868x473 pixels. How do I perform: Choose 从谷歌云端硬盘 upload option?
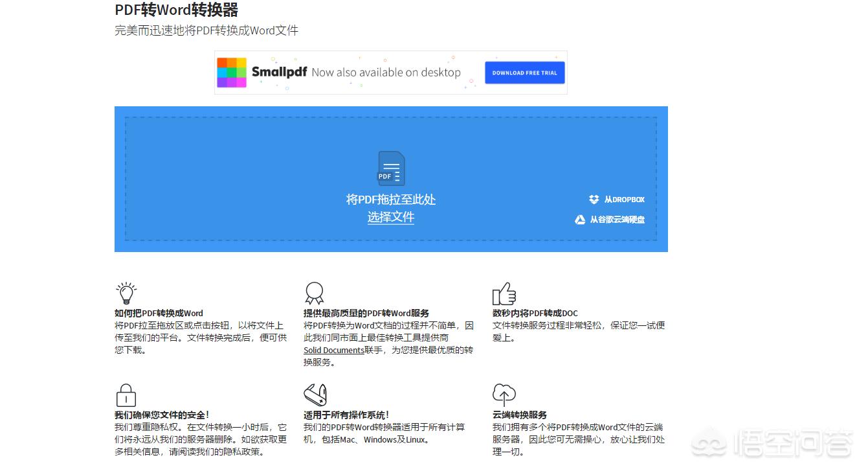tap(610, 220)
